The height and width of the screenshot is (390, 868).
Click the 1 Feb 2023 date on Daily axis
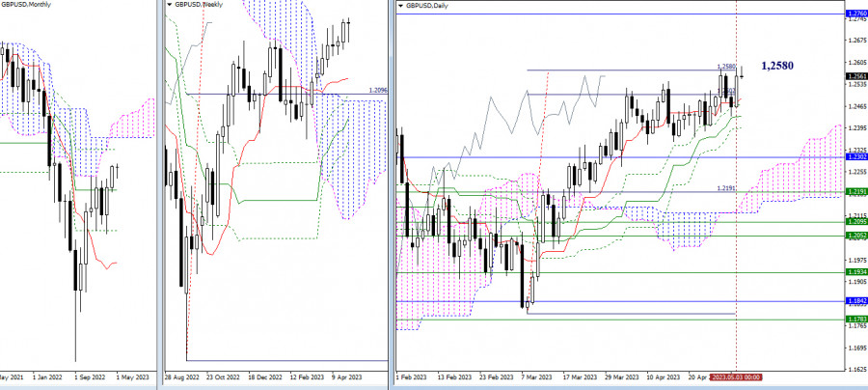pos(411,377)
